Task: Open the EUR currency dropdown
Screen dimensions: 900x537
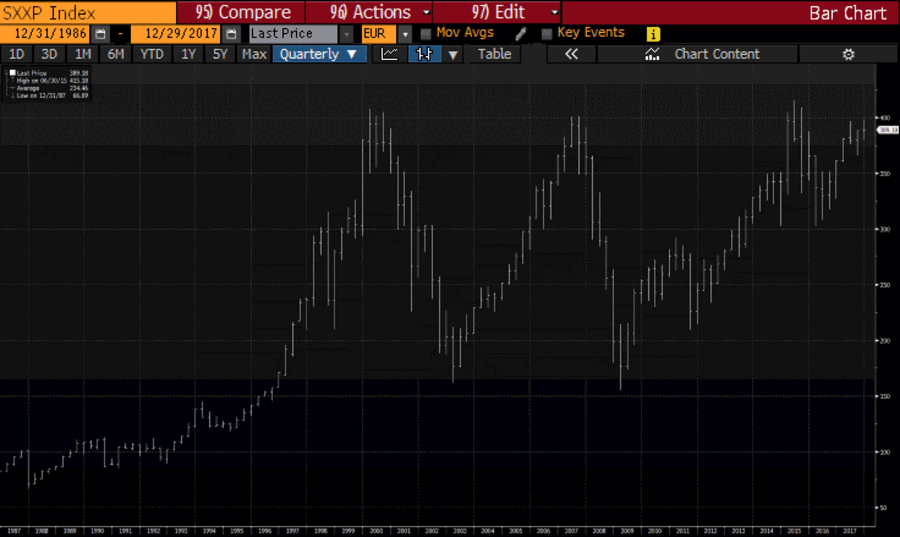Action: tap(405, 34)
